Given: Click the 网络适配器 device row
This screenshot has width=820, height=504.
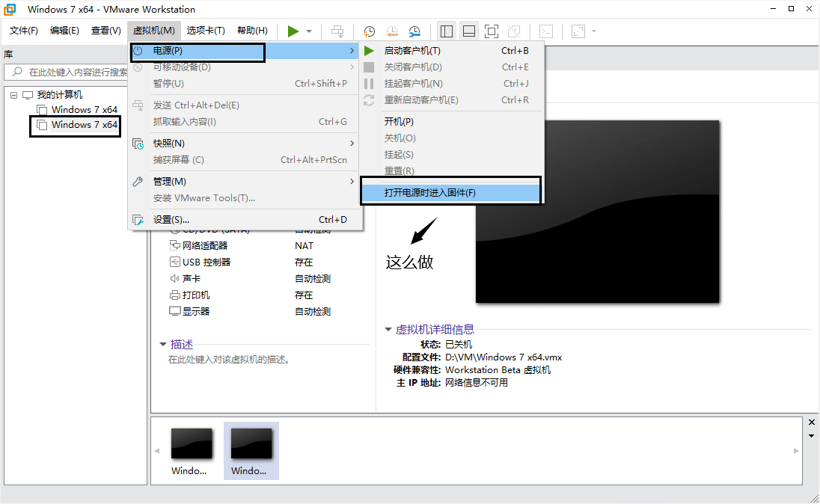Looking at the screenshot, I should pyautogui.click(x=251, y=246).
